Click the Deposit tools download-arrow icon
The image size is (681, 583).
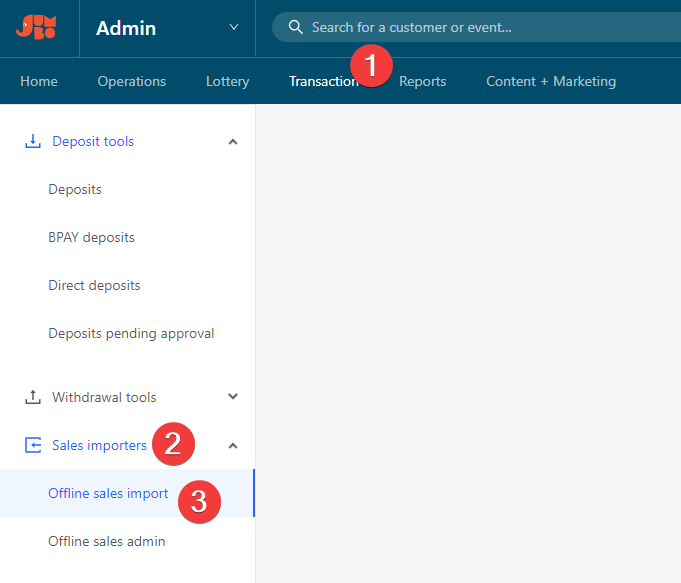click(33, 141)
